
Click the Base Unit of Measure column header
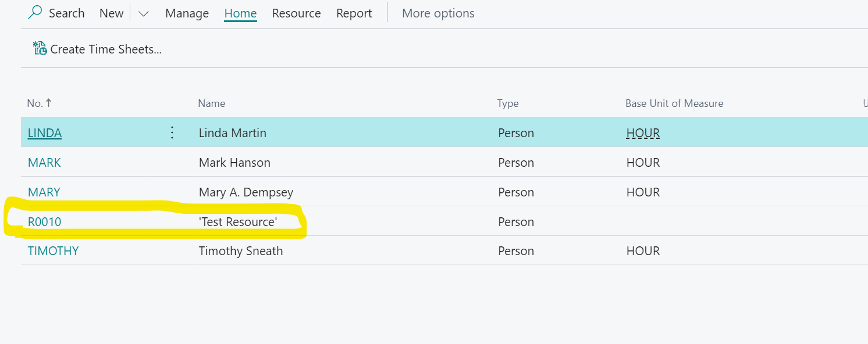(674, 103)
